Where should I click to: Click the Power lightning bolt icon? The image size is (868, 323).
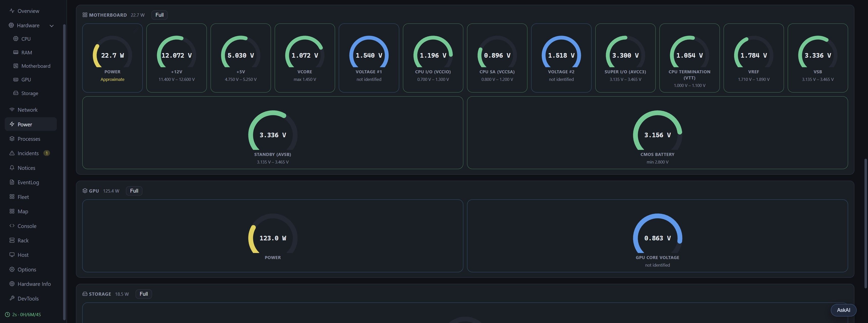[12, 124]
